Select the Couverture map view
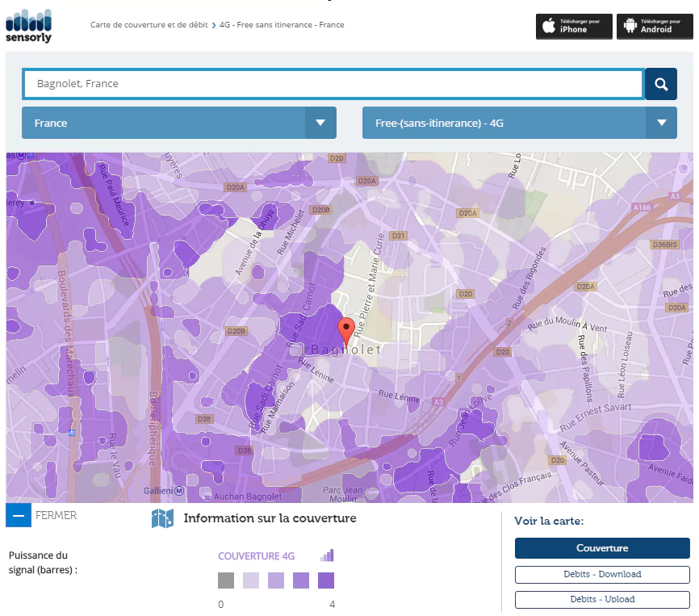The height and width of the screenshot is (616, 699). point(602,548)
